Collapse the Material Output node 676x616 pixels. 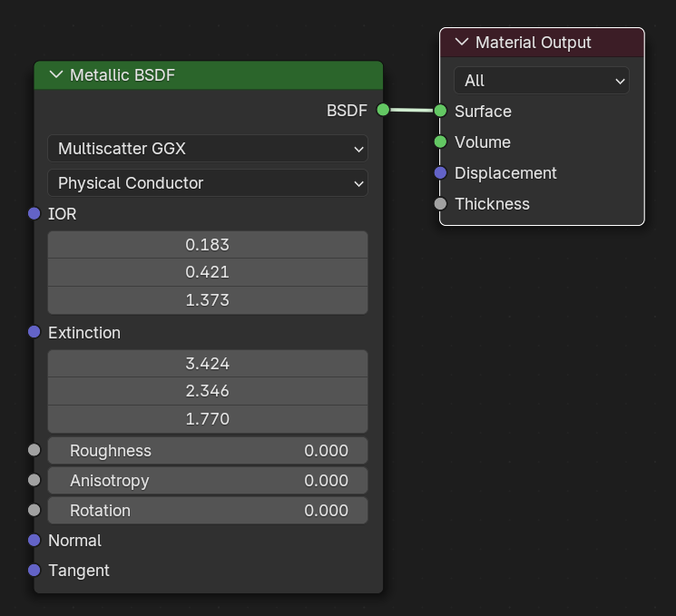462,43
